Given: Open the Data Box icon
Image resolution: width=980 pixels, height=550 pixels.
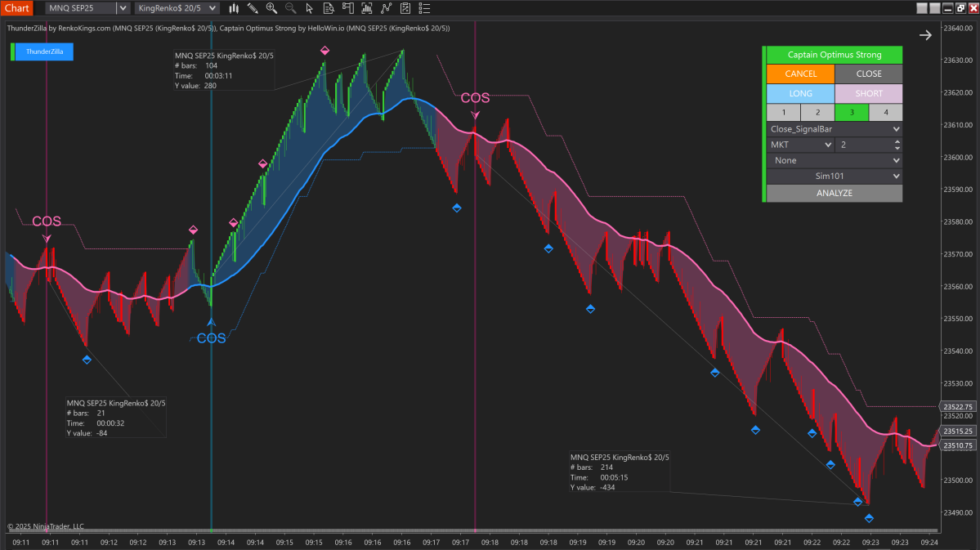Looking at the screenshot, I should (329, 8).
